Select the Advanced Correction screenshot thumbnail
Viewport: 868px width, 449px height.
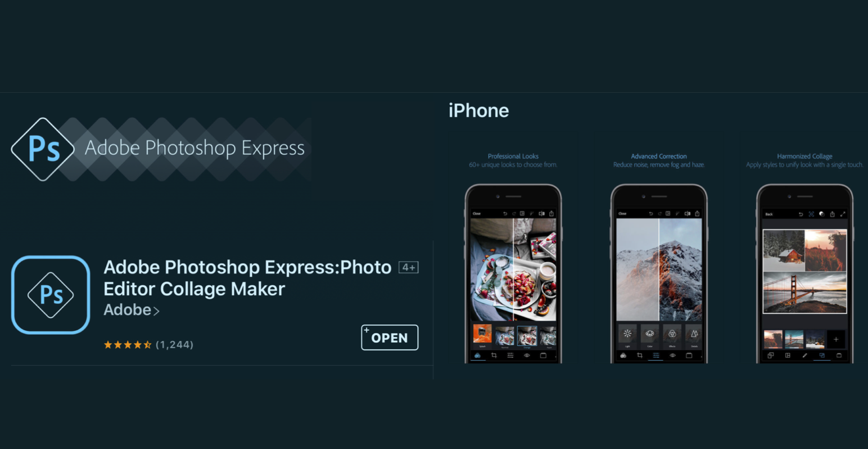click(x=659, y=259)
